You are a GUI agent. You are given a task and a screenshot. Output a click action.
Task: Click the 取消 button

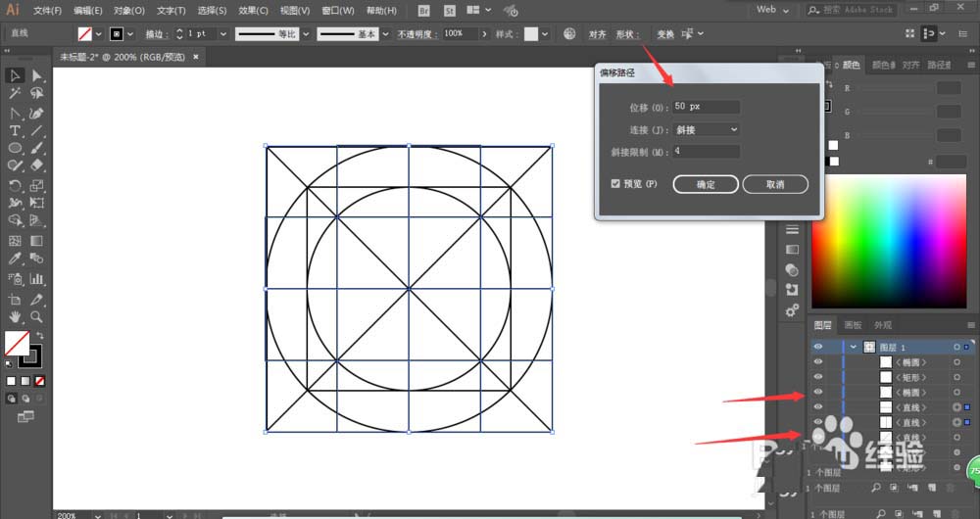(x=775, y=184)
